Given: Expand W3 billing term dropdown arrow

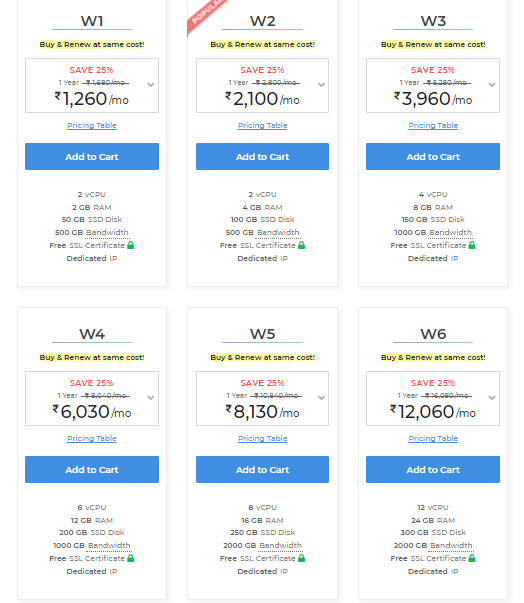Looking at the screenshot, I should [492, 85].
